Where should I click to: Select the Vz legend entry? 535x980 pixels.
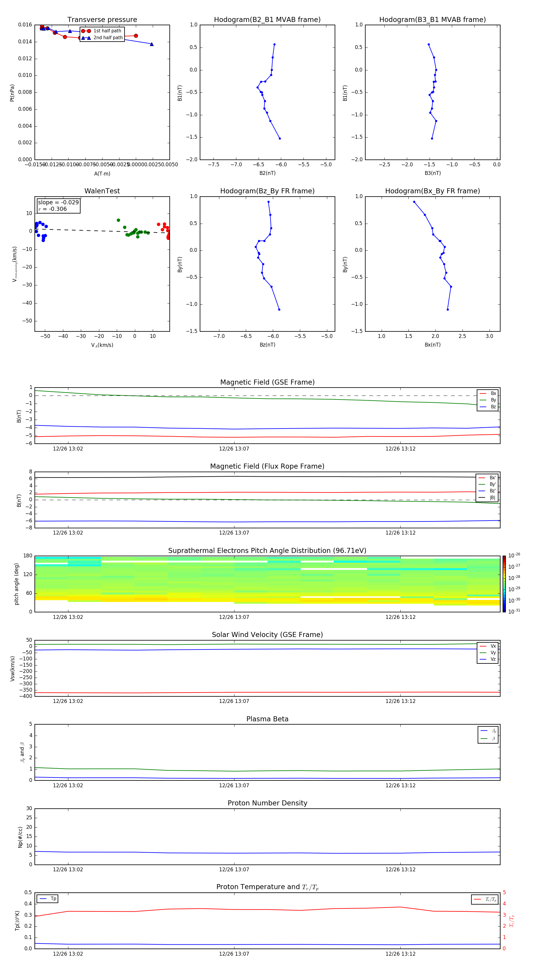pos(488,659)
